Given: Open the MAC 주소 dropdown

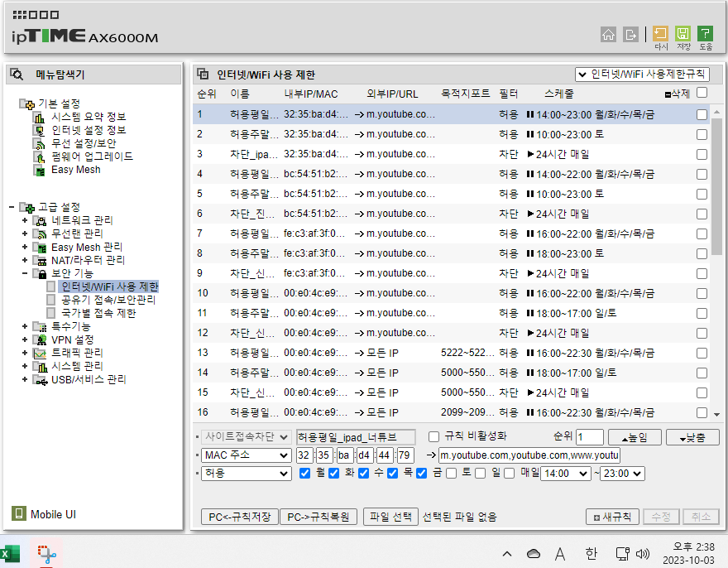Looking at the screenshot, I should pos(246,455).
